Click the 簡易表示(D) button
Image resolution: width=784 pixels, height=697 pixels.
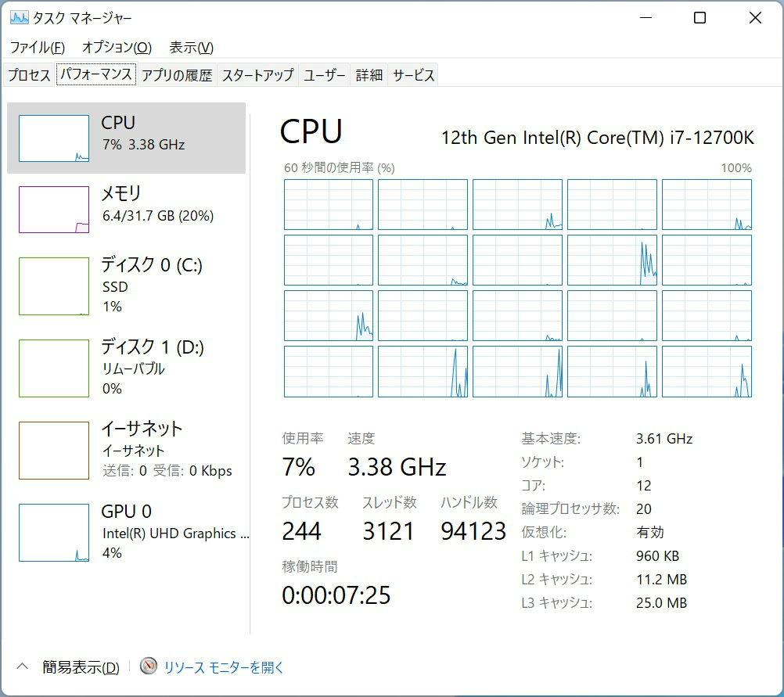tap(81, 667)
